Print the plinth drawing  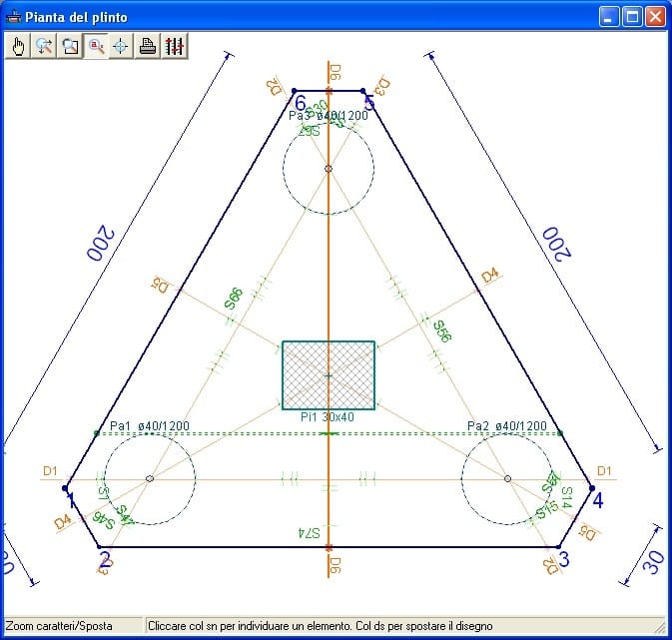click(x=148, y=46)
